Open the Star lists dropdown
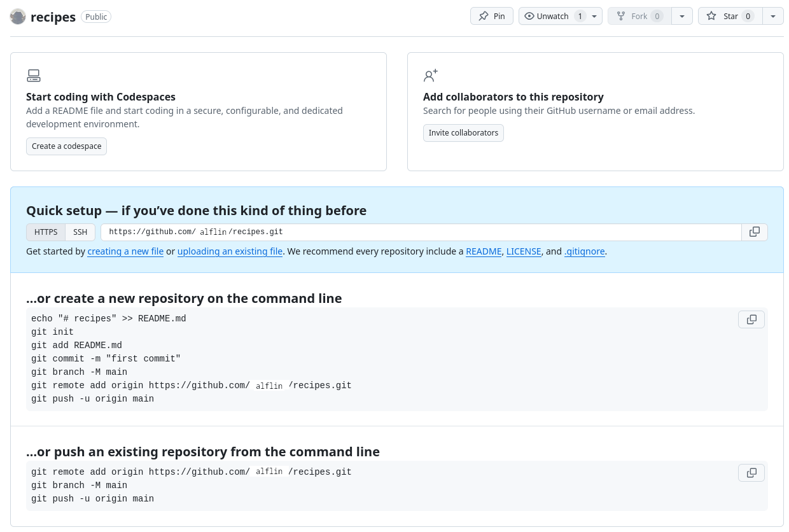The image size is (789, 532). tap(772, 16)
